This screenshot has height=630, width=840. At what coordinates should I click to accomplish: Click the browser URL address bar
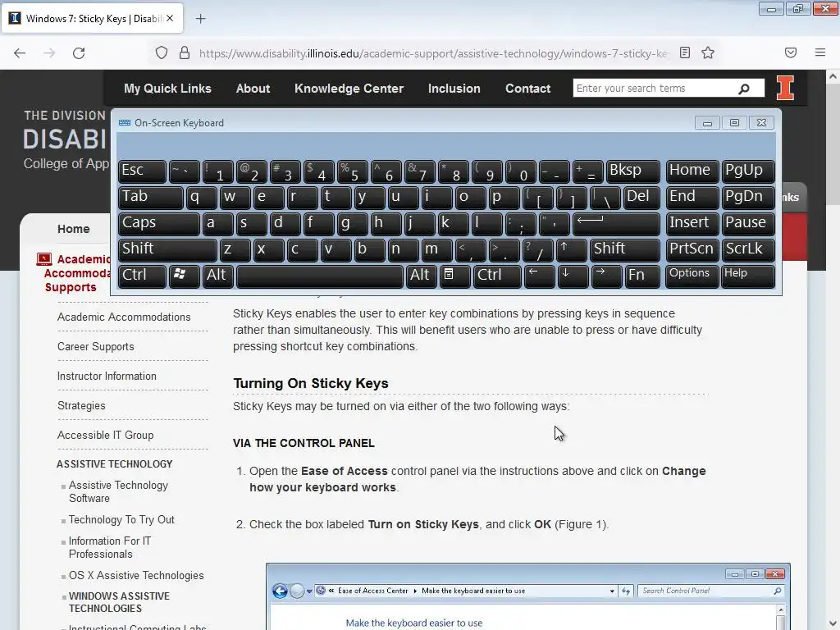point(433,53)
